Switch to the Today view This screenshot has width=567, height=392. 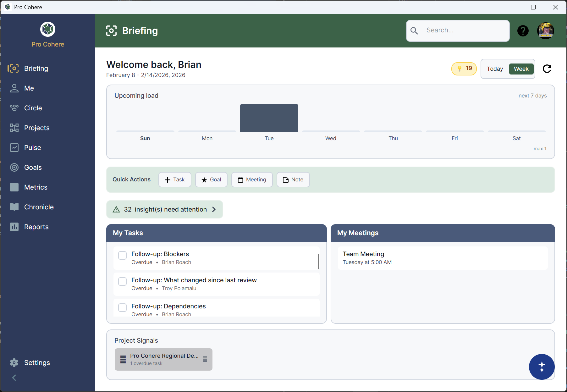point(495,69)
